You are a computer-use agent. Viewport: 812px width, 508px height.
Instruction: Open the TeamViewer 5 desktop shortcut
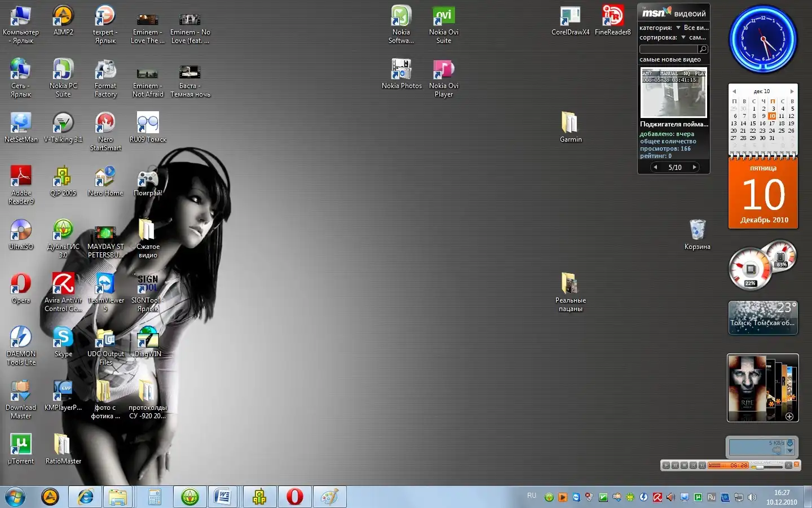[105, 284]
